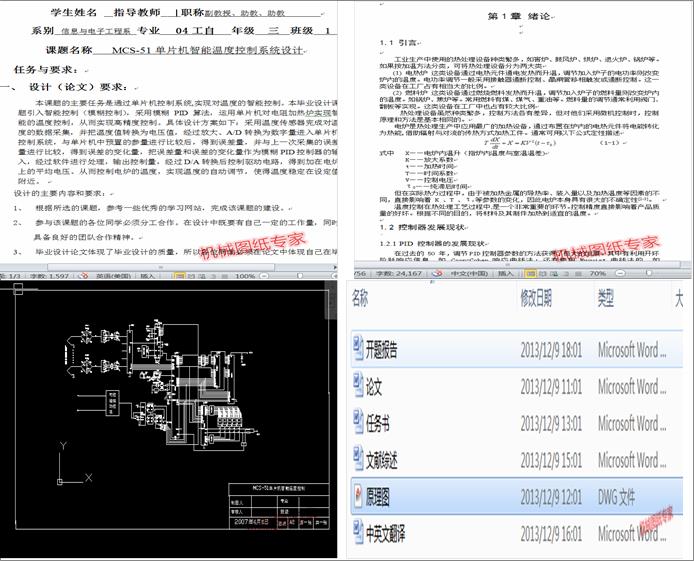Click 英语(美国) language indicator in status bar
Image resolution: width=694 pixels, height=561 pixels.
[x=113, y=276]
